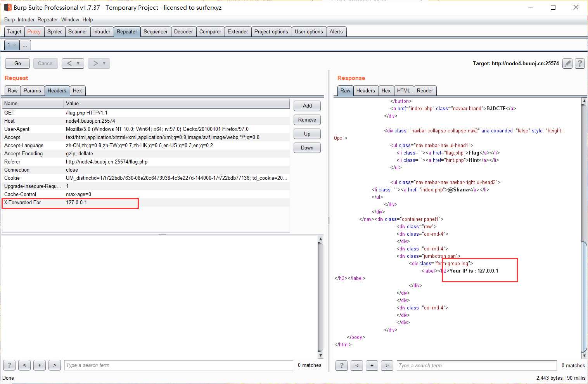Select response Headers tab

[x=366, y=90]
